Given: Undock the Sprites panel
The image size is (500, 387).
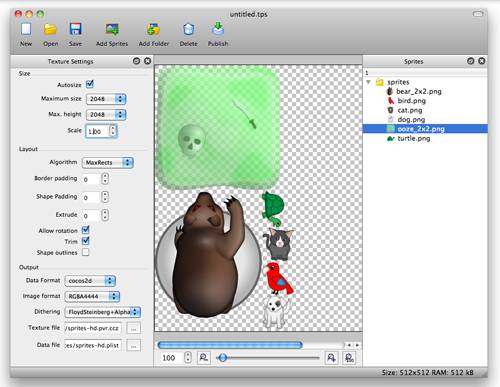Looking at the screenshot, I should [x=471, y=61].
